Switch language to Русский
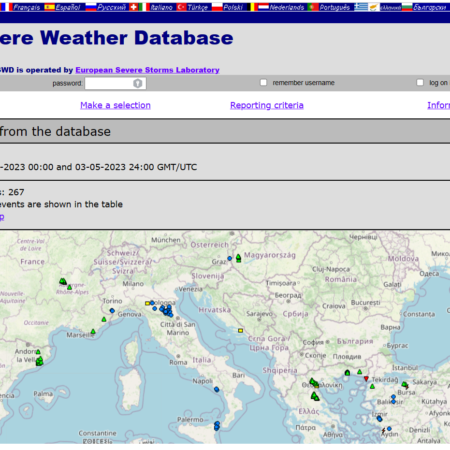450x450 pixels. (112, 7)
